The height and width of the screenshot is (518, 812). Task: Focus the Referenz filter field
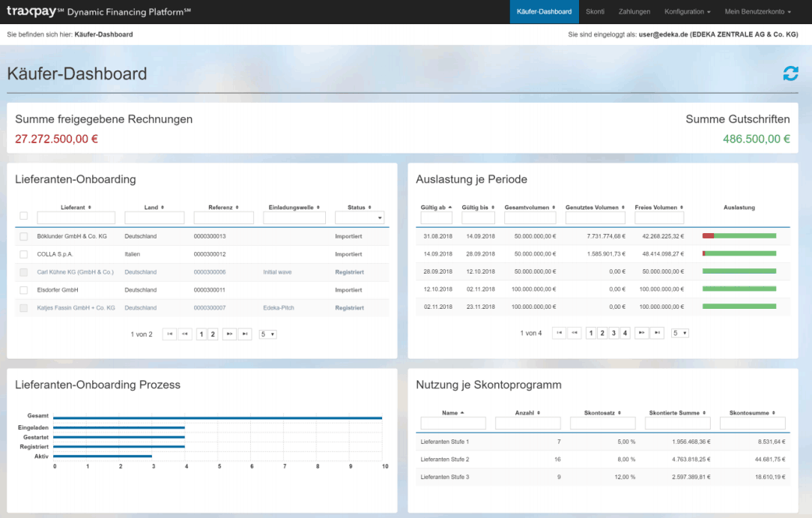tap(224, 217)
